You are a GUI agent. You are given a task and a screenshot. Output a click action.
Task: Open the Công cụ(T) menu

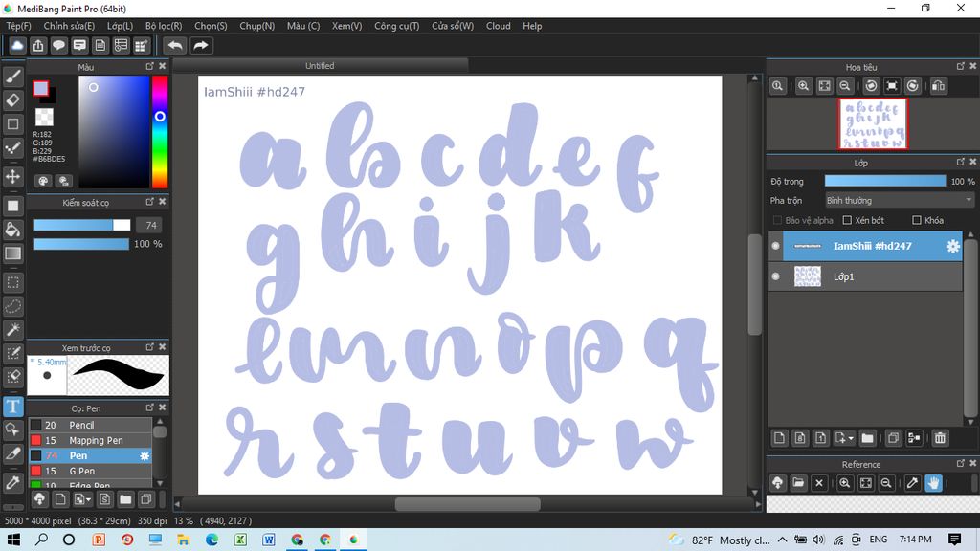point(397,26)
